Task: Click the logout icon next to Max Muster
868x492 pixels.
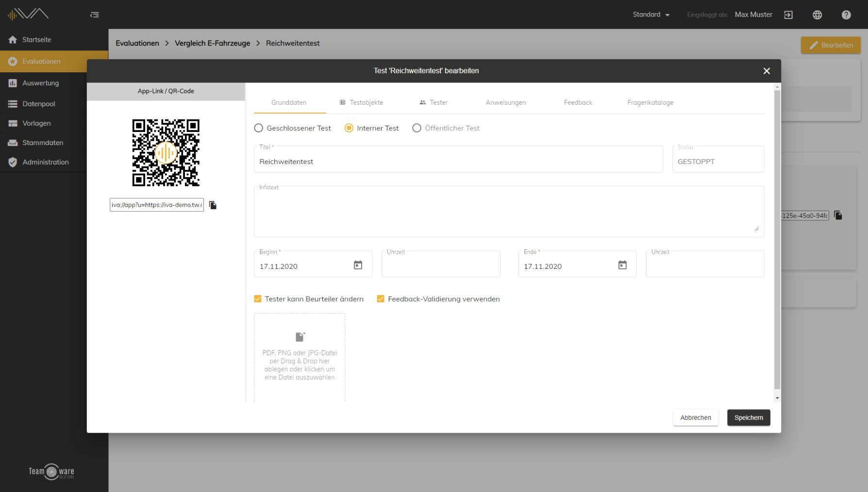Action: point(788,15)
